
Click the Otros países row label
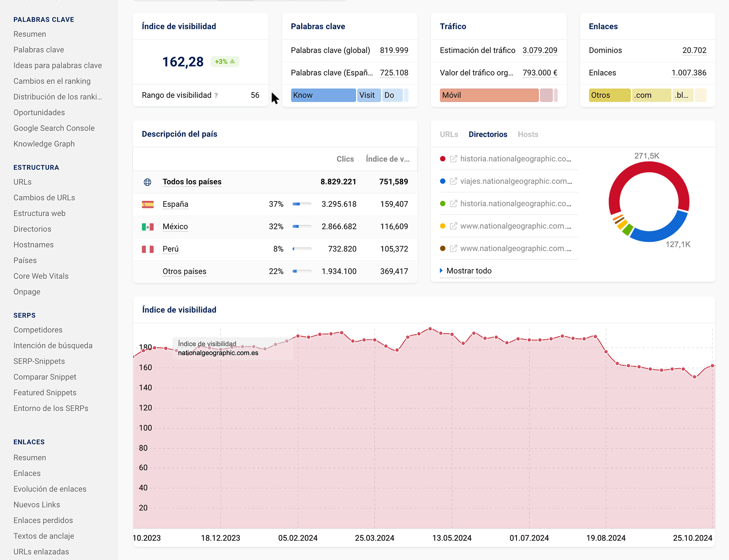(x=184, y=272)
